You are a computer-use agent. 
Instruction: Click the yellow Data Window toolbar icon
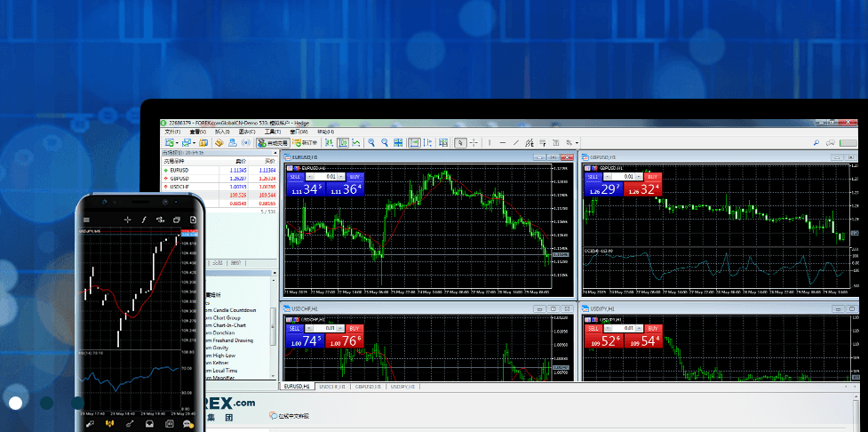click(x=219, y=143)
